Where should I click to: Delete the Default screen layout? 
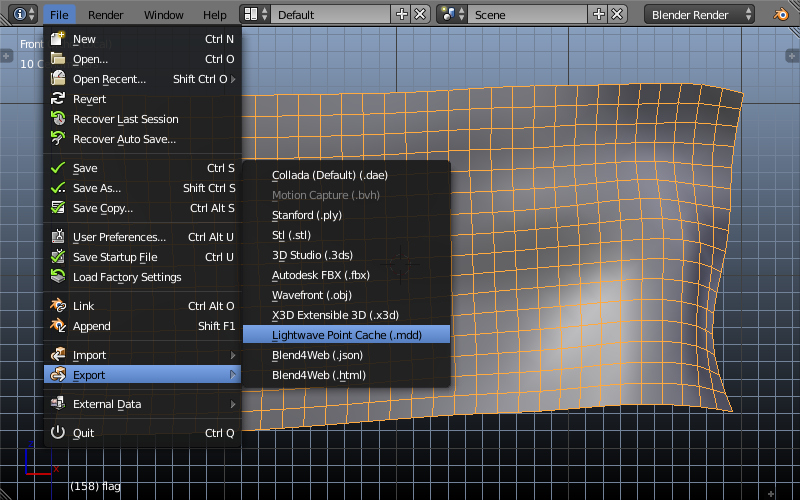click(420, 14)
